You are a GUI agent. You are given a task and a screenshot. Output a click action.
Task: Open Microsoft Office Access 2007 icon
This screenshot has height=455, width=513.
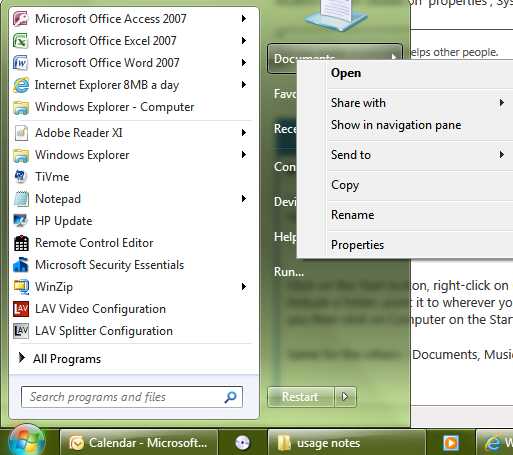pos(21,19)
